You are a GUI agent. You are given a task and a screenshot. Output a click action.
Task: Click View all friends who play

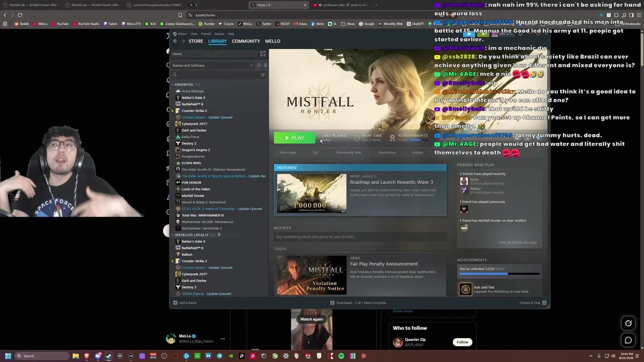518,242
